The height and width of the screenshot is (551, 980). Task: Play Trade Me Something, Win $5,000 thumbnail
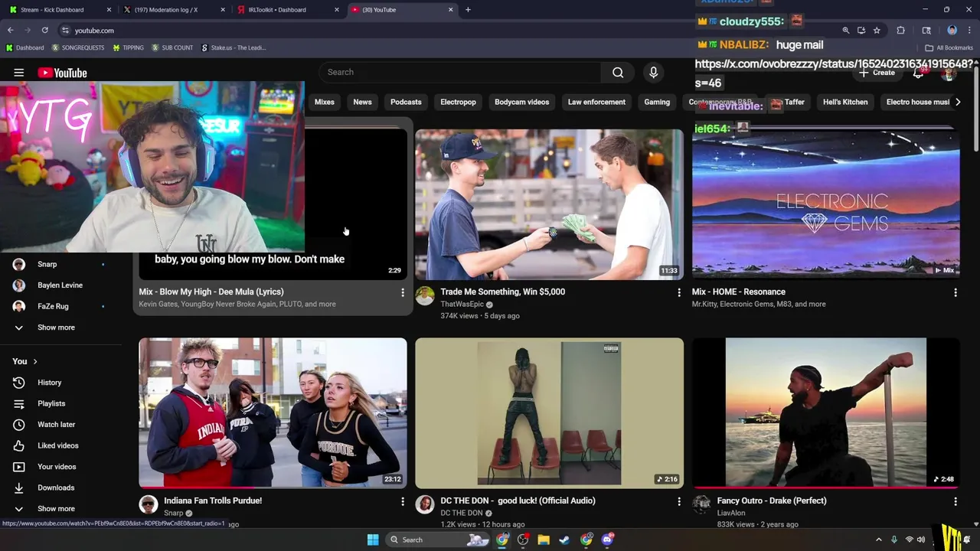[549, 204]
